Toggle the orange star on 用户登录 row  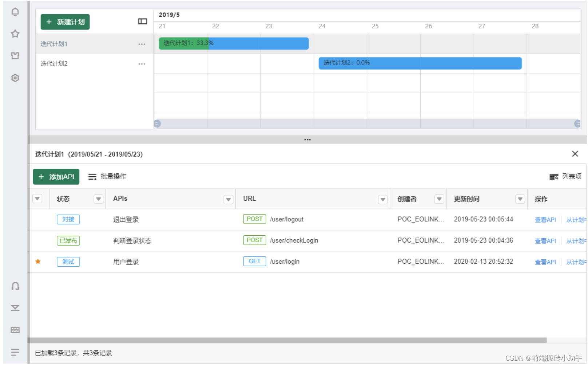[x=38, y=262]
